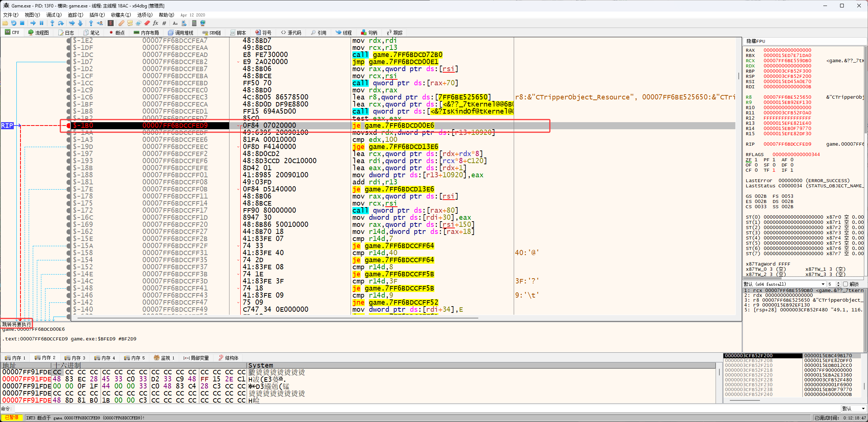This screenshot has width=868, height=422.
Task: Click the Restart program icon
Action: pyautogui.click(x=14, y=23)
